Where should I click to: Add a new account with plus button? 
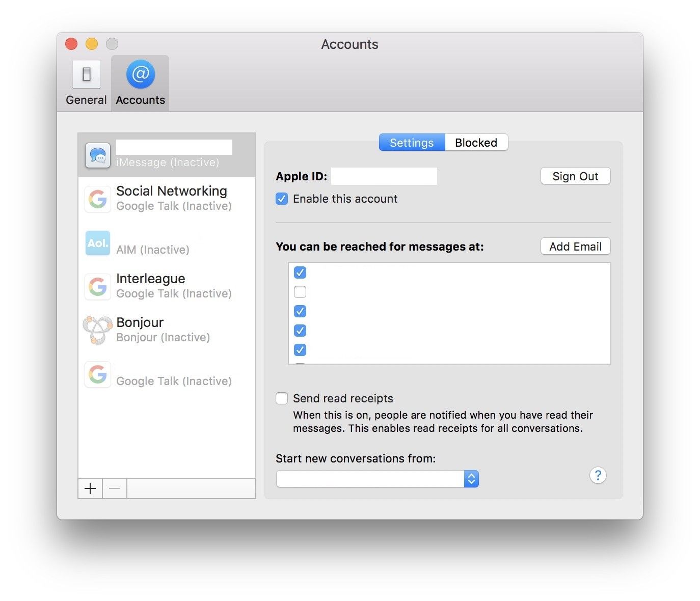pos(90,489)
